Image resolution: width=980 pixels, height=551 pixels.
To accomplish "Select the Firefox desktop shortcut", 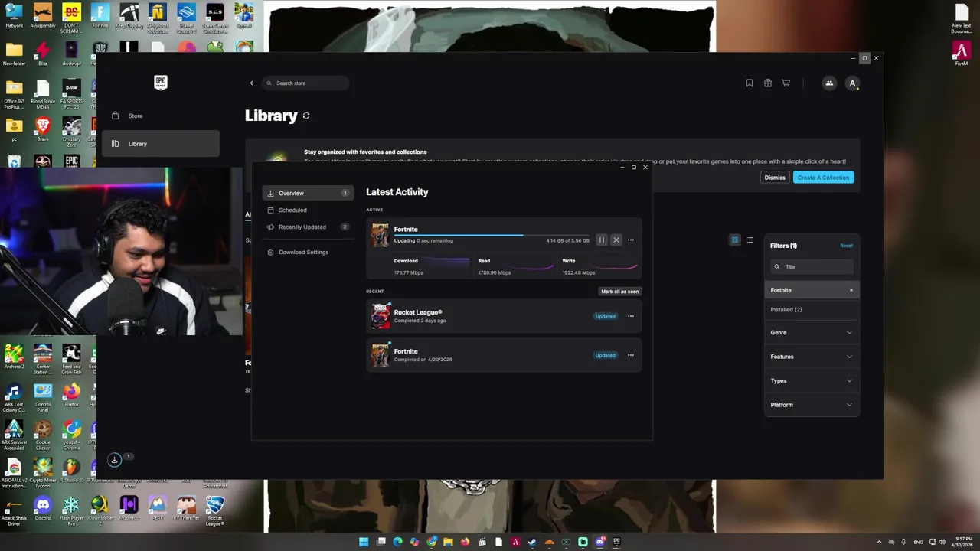I will click(71, 396).
